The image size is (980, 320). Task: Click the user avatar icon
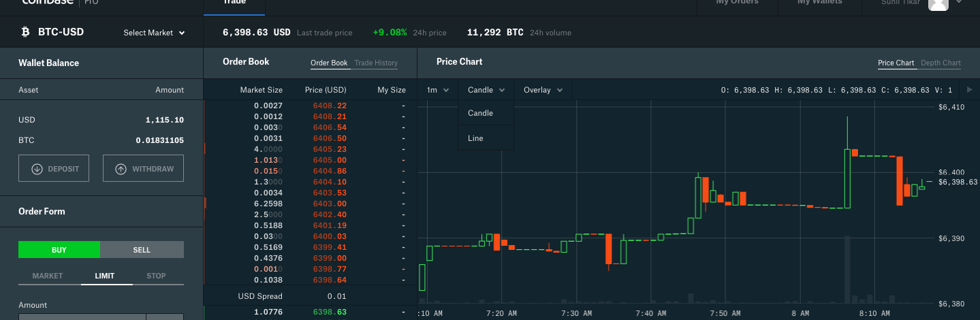[938, 3]
